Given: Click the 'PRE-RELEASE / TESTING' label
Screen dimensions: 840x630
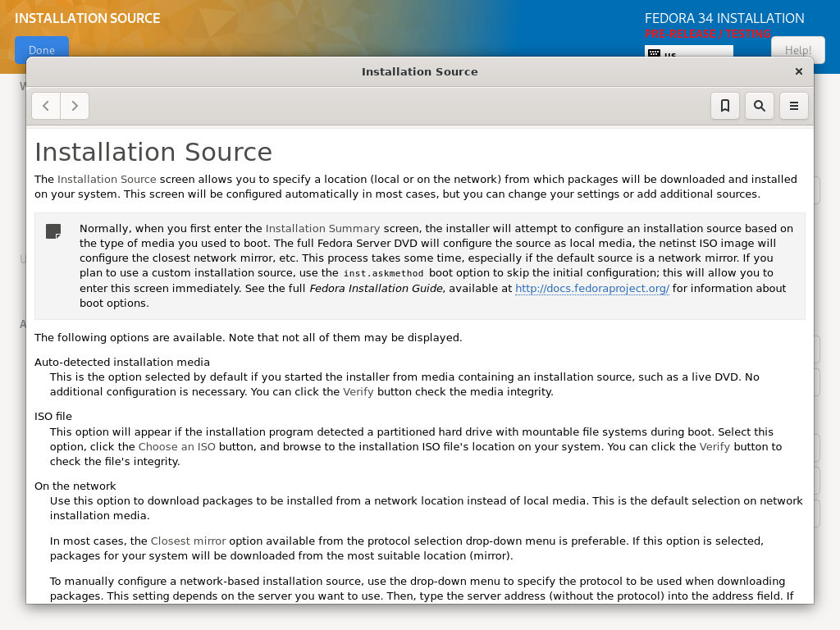Looking at the screenshot, I should click(707, 34).
